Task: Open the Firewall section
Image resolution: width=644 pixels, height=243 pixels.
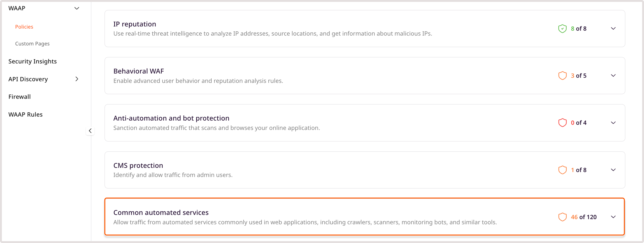Action: click(19, 96)
